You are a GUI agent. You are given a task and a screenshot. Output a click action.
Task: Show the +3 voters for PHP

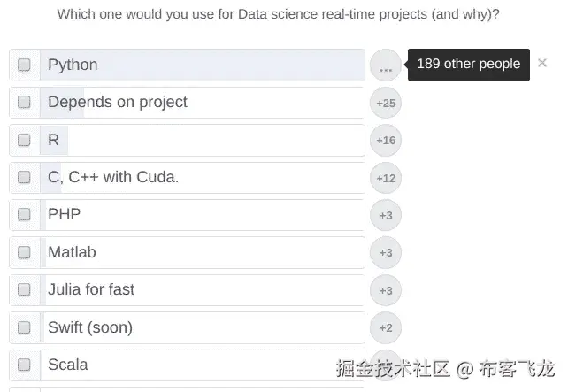(x=386, y=215)
